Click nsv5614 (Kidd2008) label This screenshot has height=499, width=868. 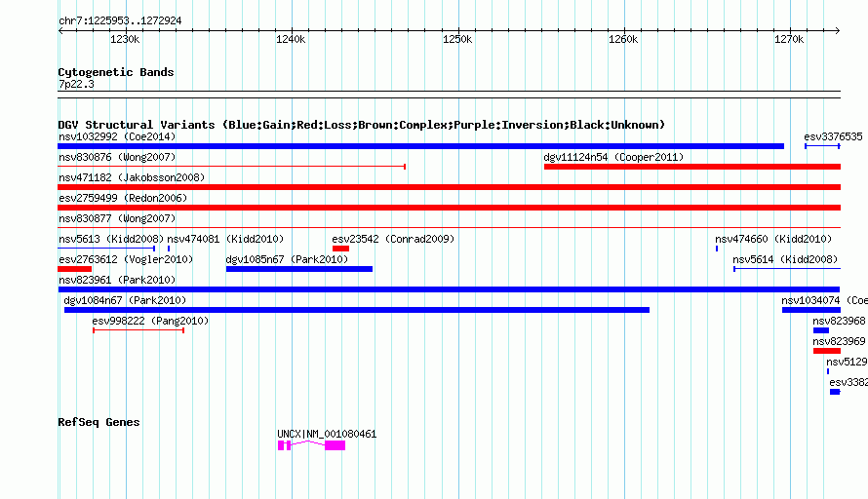(785, 259)
